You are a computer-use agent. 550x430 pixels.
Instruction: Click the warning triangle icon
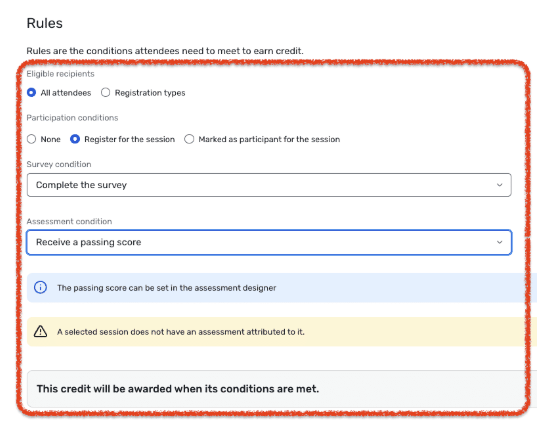pos(40,331)
